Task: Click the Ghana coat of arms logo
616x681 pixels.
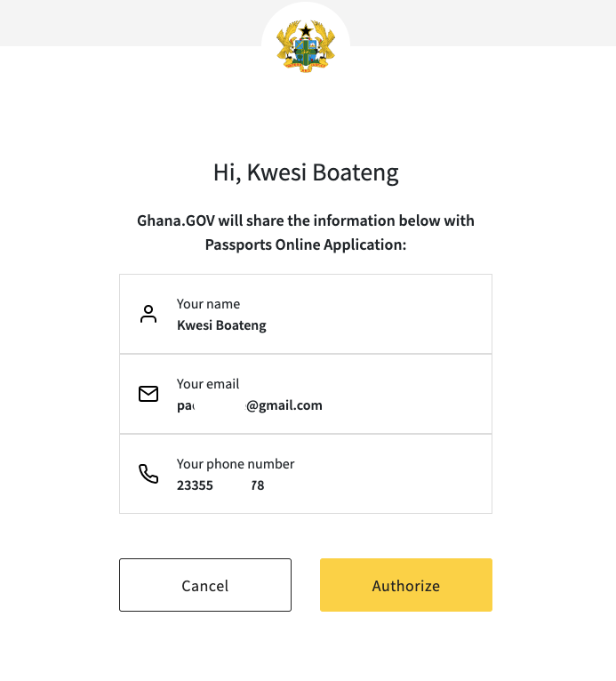Action: click(306, 46)
